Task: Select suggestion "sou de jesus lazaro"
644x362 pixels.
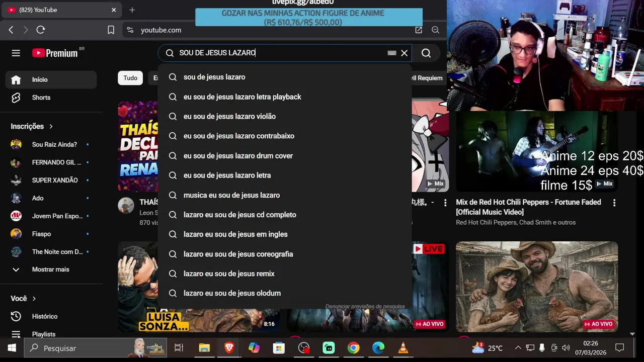Action: 285,77
